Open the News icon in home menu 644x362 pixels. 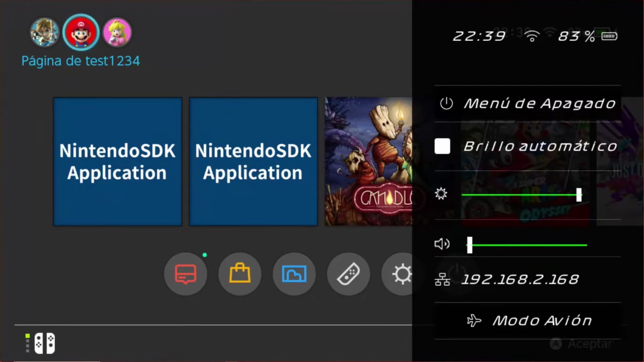tap(185, 274)
